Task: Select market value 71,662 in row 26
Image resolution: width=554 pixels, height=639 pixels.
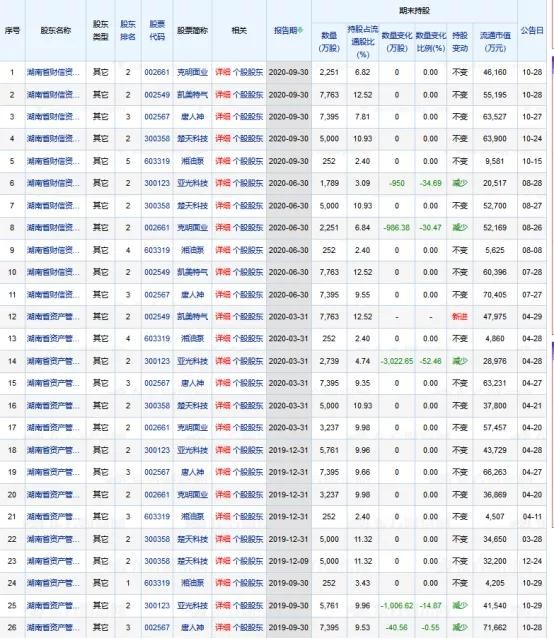Action: pos(495,628)
